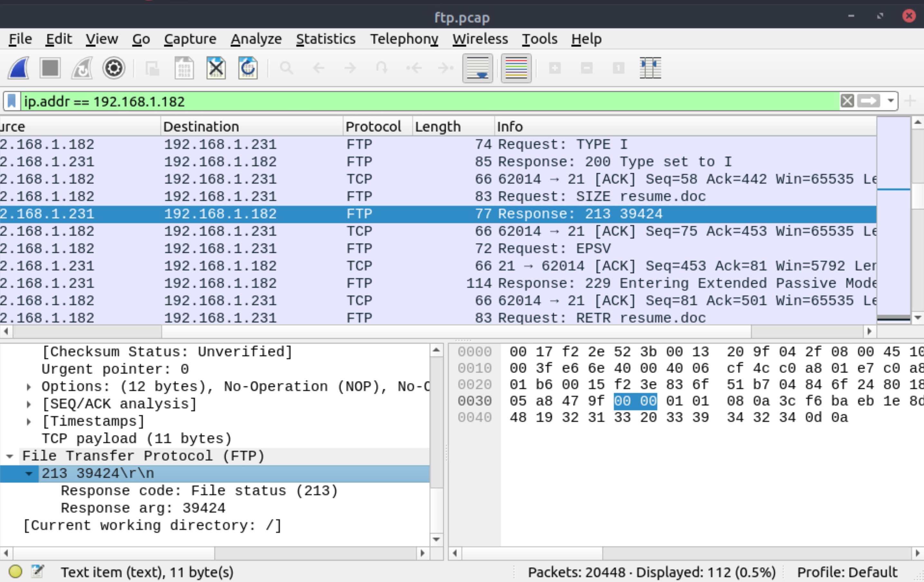The width and height of the screenshot is (924, 582).
Task: Expand the [SEQ/ACK analysis] node
Action: pyautogui.click(x=29, y=404)
